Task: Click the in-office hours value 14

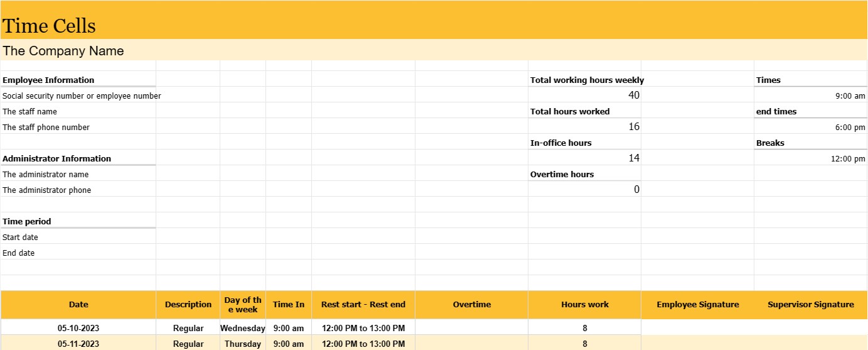Action: coord(633,158)
